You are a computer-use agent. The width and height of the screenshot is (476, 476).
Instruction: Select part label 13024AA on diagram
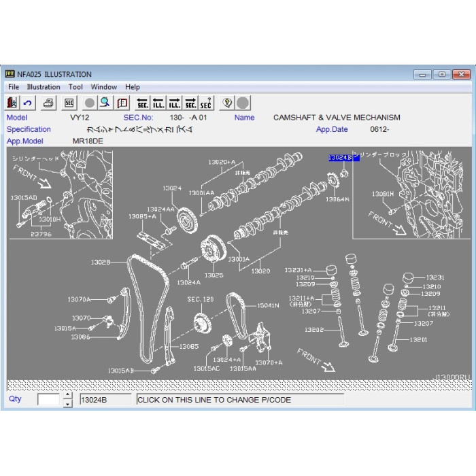click(160, 209)
